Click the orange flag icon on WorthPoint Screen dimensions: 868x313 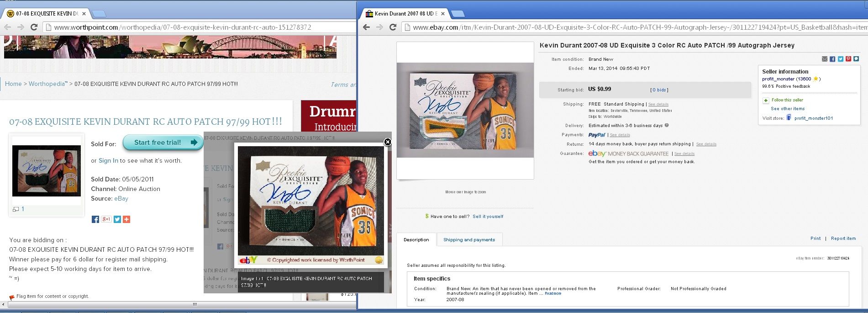click(12, 297)
